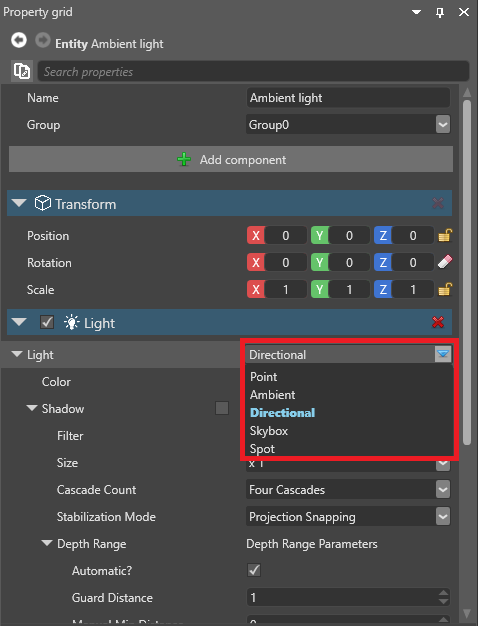478x626 pixels.
Task: Click the copy properties icon beside search
Action: (22, 71)
